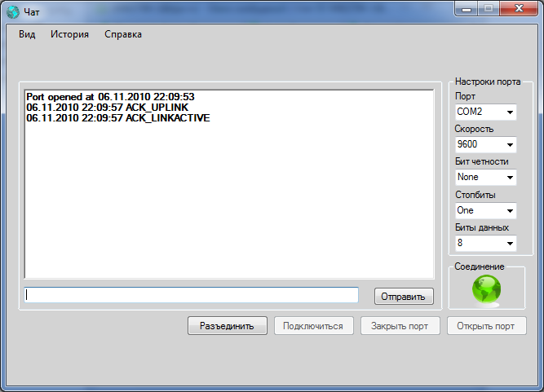Image resolution: width=544 pixels, height=392 pixels.
Task: Click the Открыть порт button
Action: click(x=486, y=326)
